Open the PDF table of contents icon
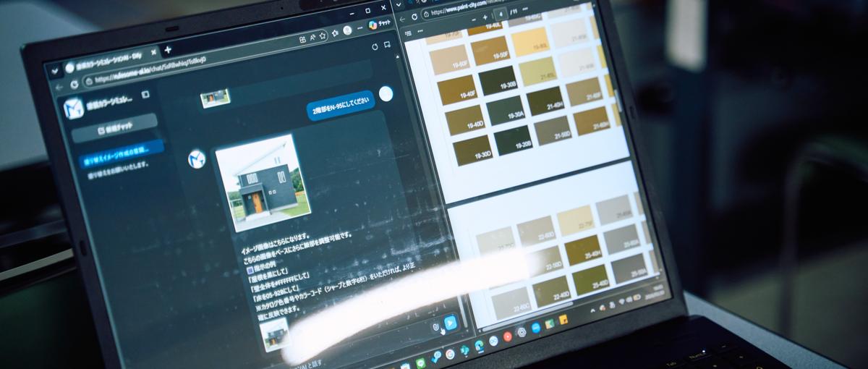Screen dimensions: 868x369 click(x=409, y=34)
